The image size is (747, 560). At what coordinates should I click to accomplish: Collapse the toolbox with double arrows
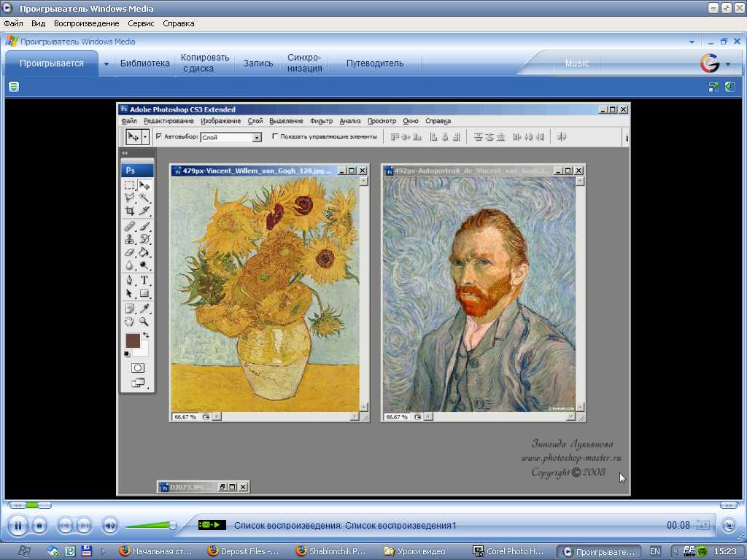125,153
